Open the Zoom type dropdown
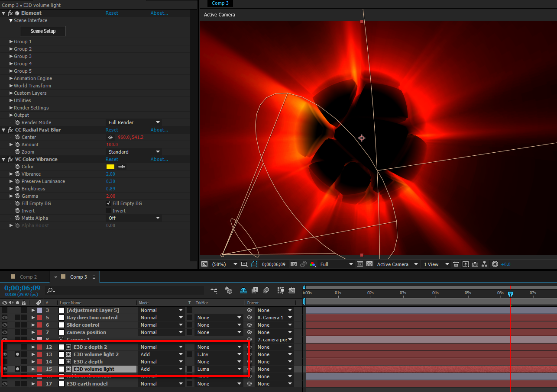This screenshot has width=557, height=392. [134, 152]
